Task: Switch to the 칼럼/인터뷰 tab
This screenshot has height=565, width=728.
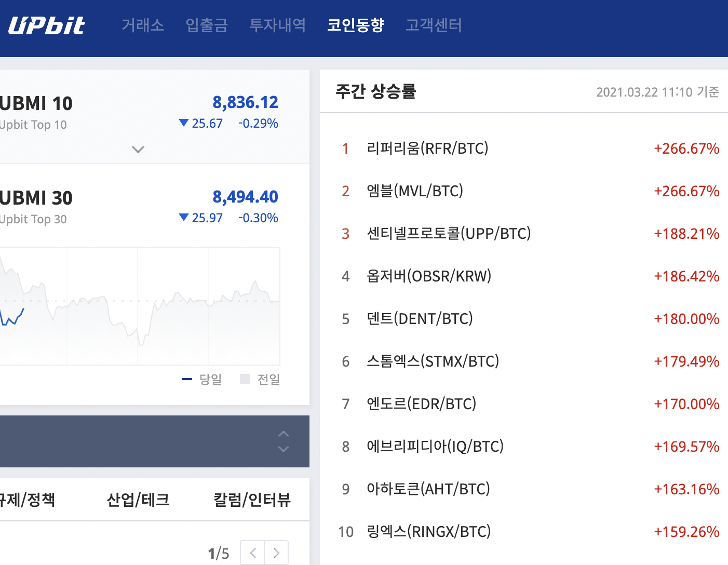Action: [x=252, y=500]
